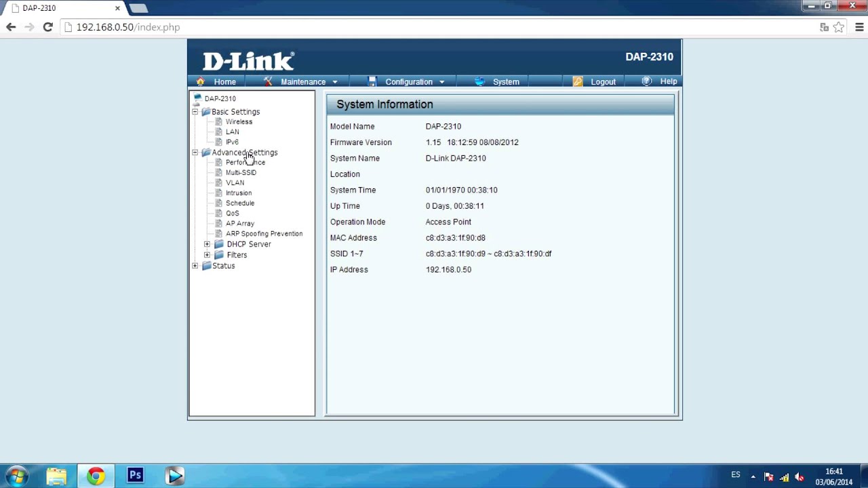Image resolution: width=868 pixels, height=488 pixels.
Task: Select the DAP-2310 root node in tree
Action: 220,98
